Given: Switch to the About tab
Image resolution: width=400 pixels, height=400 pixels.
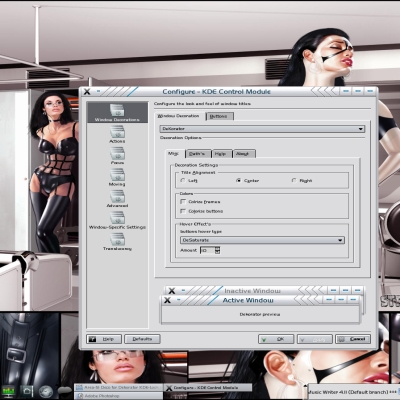Looking at the screenshot, I should pyautogui.click(x=243, y=154).
